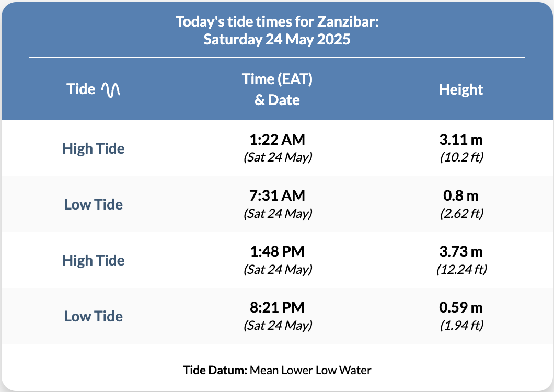Image resolution: width=554 pixels, height=392 pixels.
Task: Click the Mean Lower Low Water text
Action: pyautogui.click(x=310, y=371)
